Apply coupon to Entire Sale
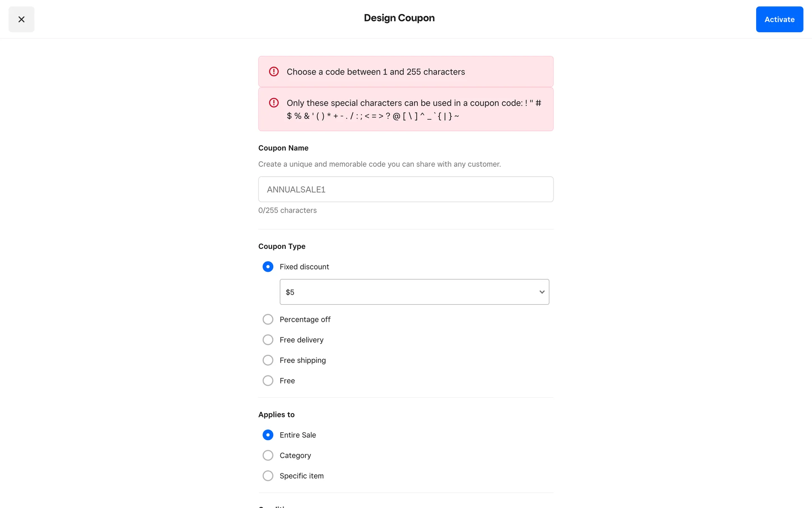 (268, 435)
